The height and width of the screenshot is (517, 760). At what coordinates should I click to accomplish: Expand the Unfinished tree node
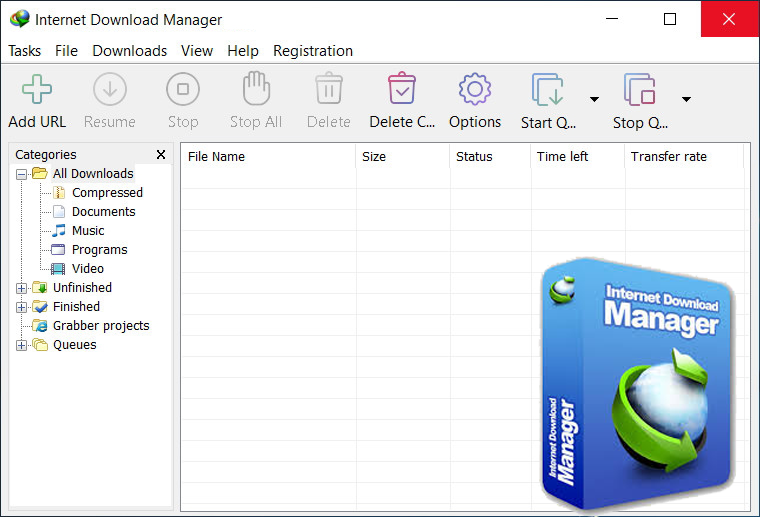21,288
